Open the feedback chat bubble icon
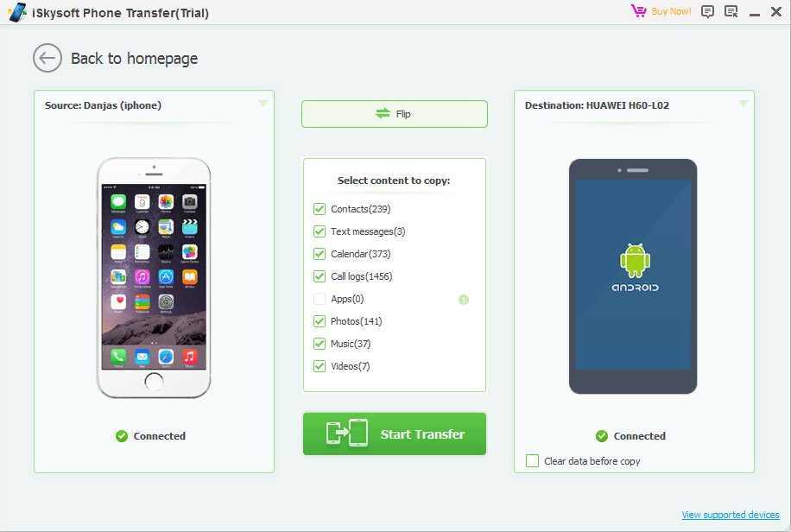This screenshot has height=532, width=791. pyautogui.click(x=707, y=11)
